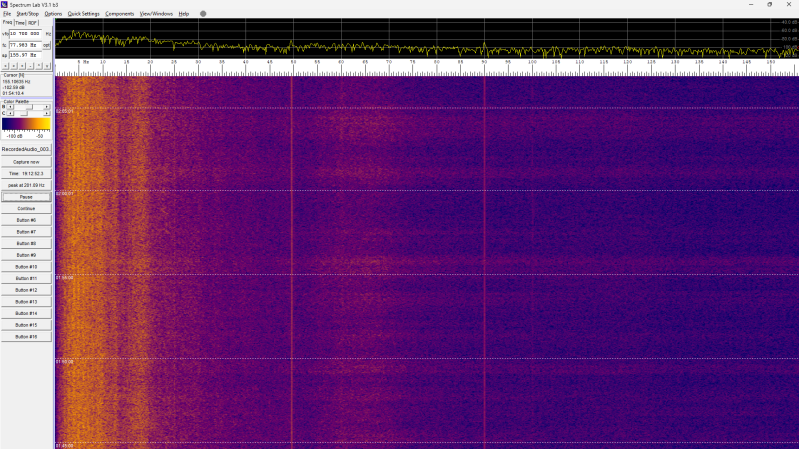Click Button #15

coord(26,325)
